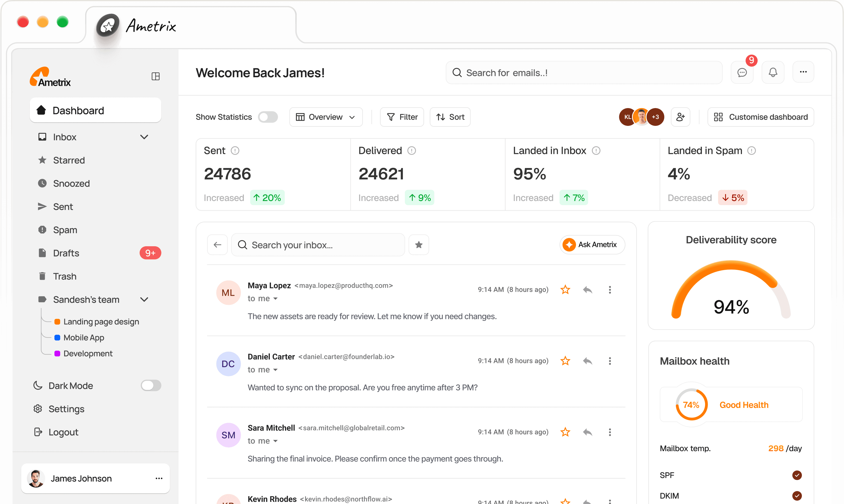This screenshot has width=844, height=504.
Task: Open the Overview dropdown
Action: pos(325,117)
